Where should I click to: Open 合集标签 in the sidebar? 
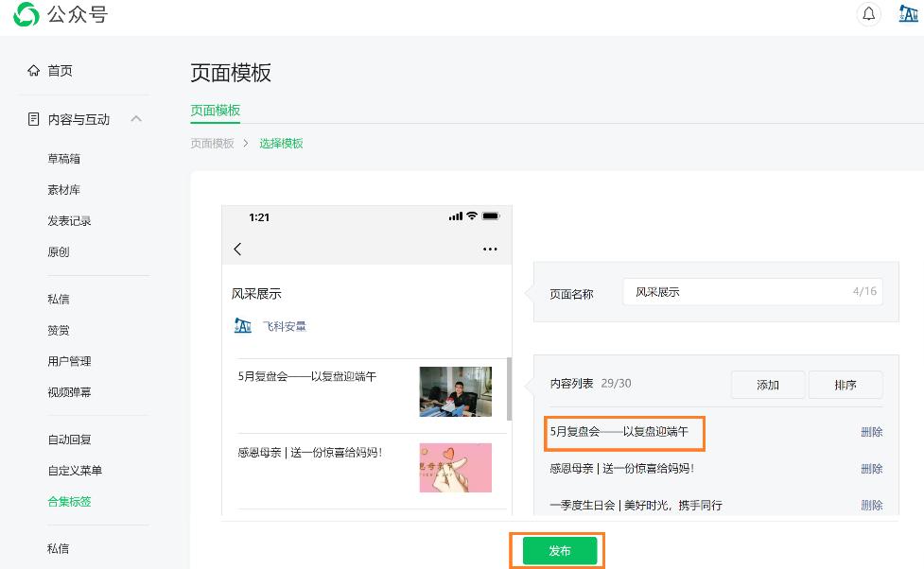[x=70, y=502]
